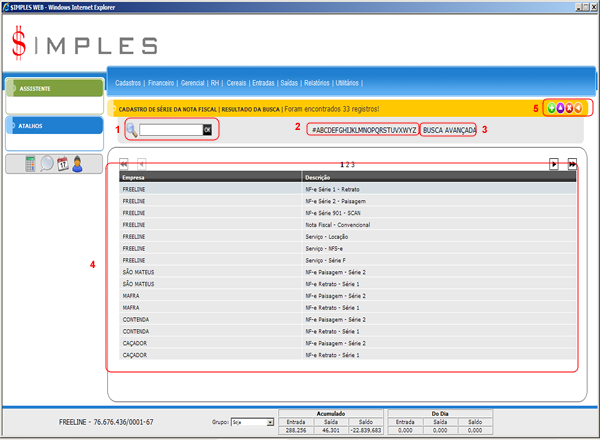Go to next results page arrow
The image size is (600, 440).
(x=554, y=162)
